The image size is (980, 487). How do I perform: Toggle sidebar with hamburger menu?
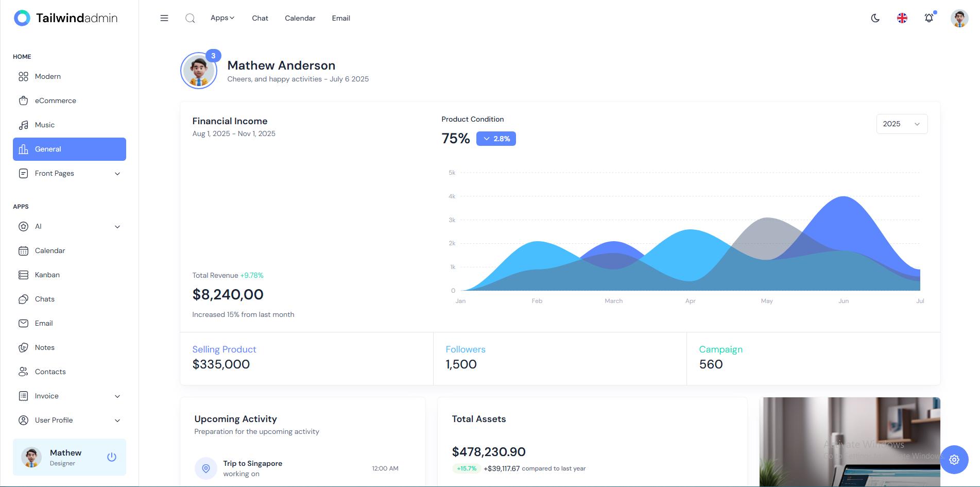click(x=164, y=18)
